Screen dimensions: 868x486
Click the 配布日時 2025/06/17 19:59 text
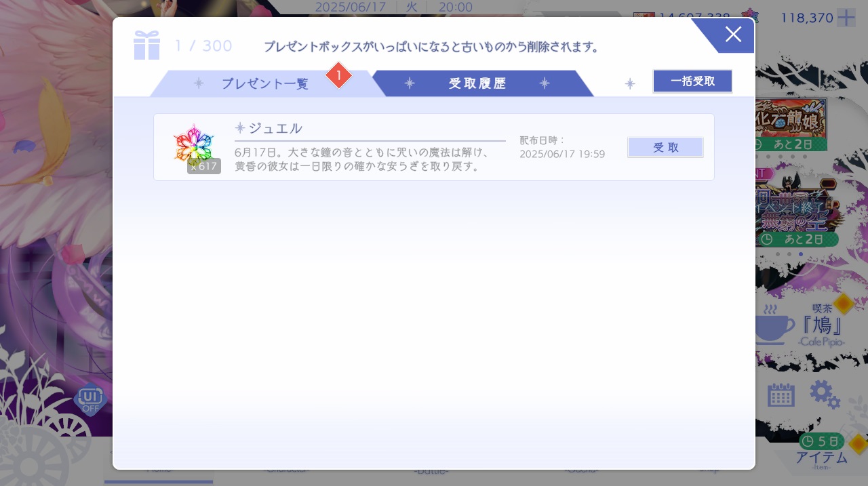(x=562, y=147)
